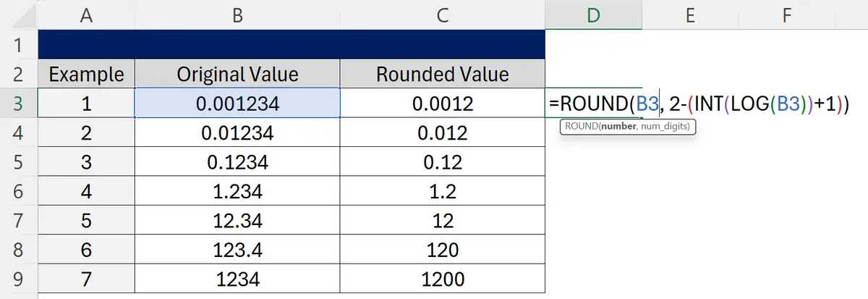Viewport: 868px width, 299px height.
Task: Click Example cell with number 2
Action: [x=86, y=132]
